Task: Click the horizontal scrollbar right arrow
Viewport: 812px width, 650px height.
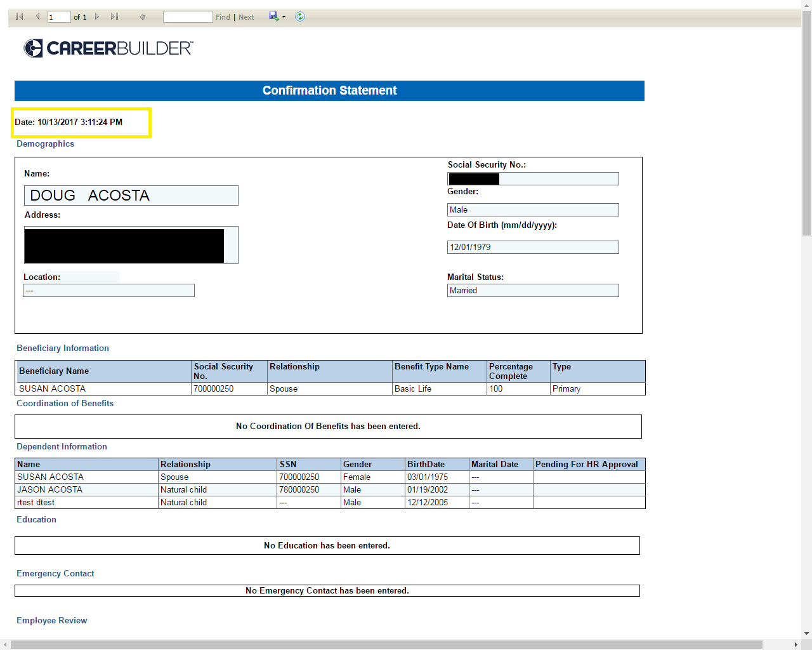Action: pos(796,645)
